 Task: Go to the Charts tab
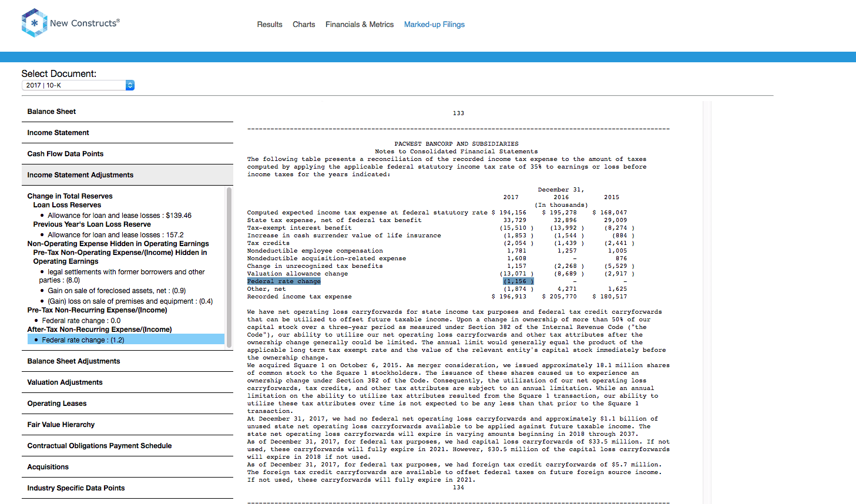(x=304, y=25)
